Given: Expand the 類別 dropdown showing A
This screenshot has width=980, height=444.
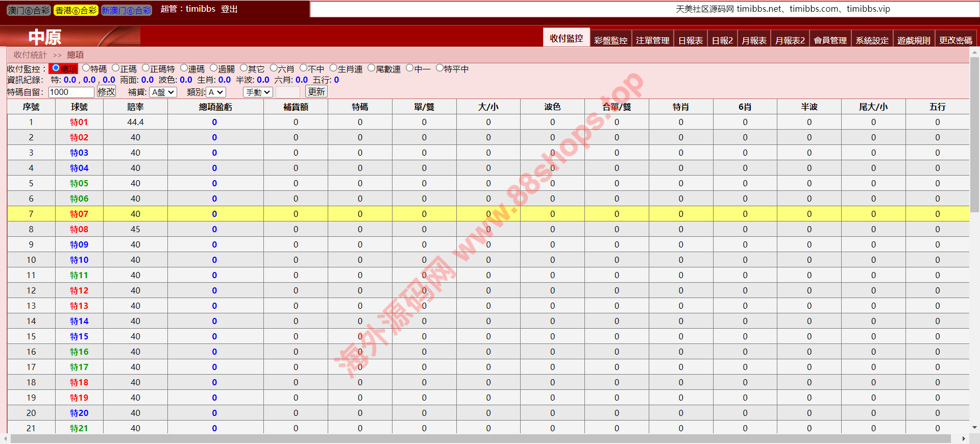Looking at the screenshot, I should click(x=216, y=92).
